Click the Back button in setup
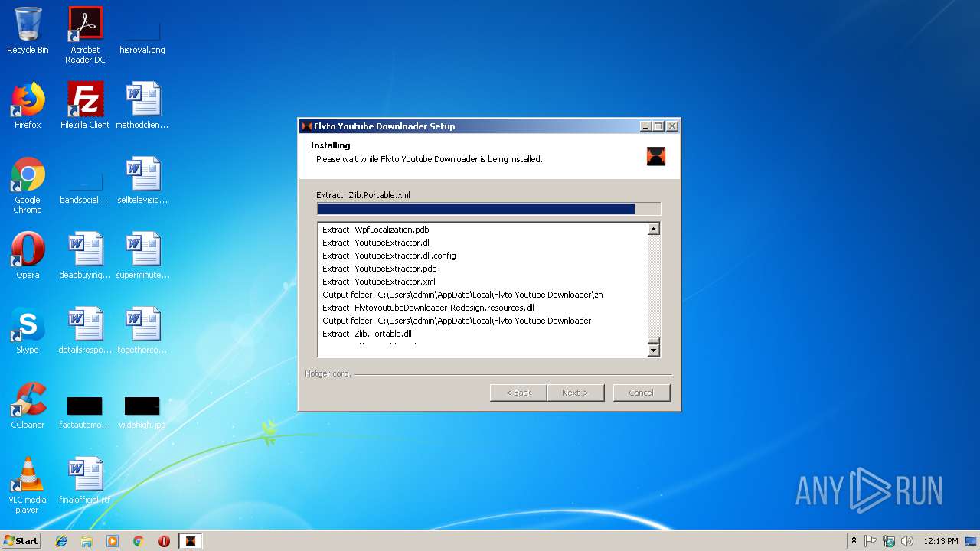Image resolution: width=980 pixels, height=551 pixels. 518,393
